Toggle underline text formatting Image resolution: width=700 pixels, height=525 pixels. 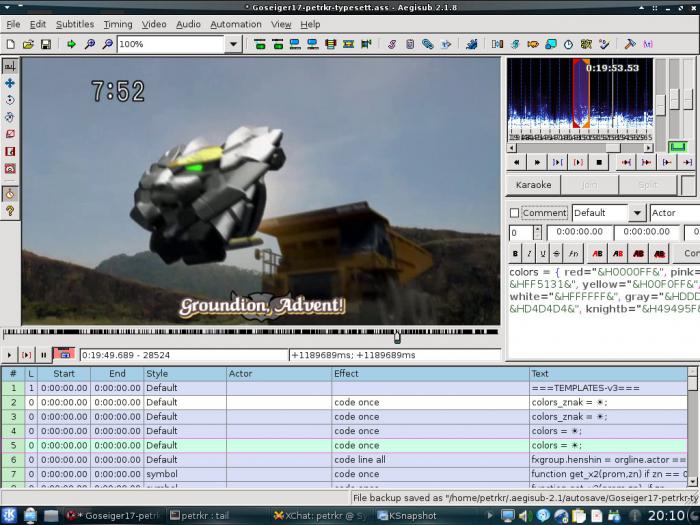[x=542, y=254]
